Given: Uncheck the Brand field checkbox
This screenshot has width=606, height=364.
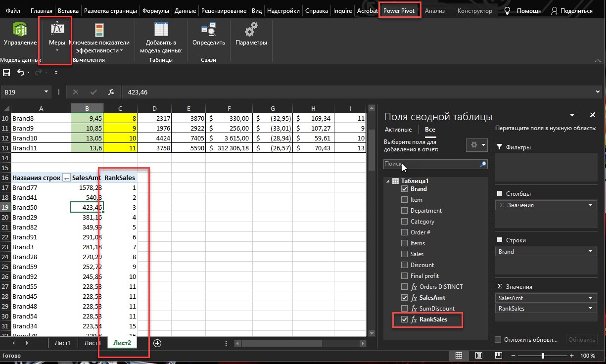Looking at the screenshot, I should [x=404, y=189].
